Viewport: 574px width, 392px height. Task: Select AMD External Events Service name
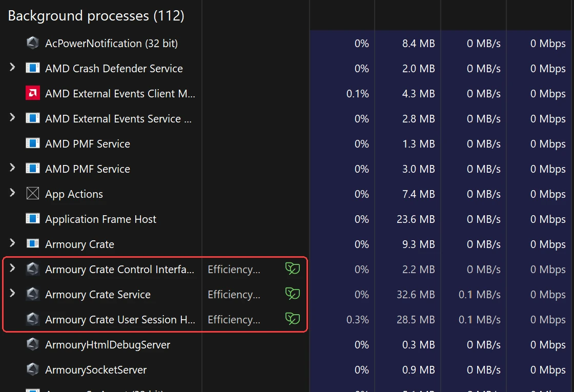(x=118, y=119)
